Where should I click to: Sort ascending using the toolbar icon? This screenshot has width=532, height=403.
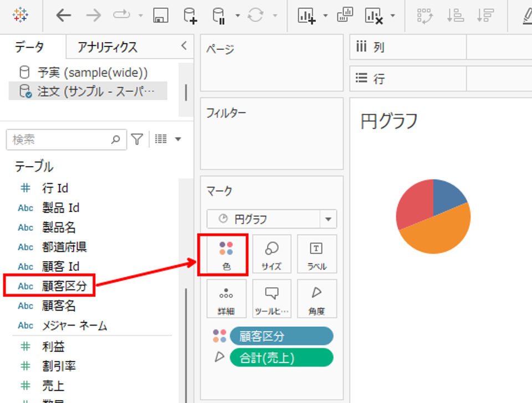[456, 15]
